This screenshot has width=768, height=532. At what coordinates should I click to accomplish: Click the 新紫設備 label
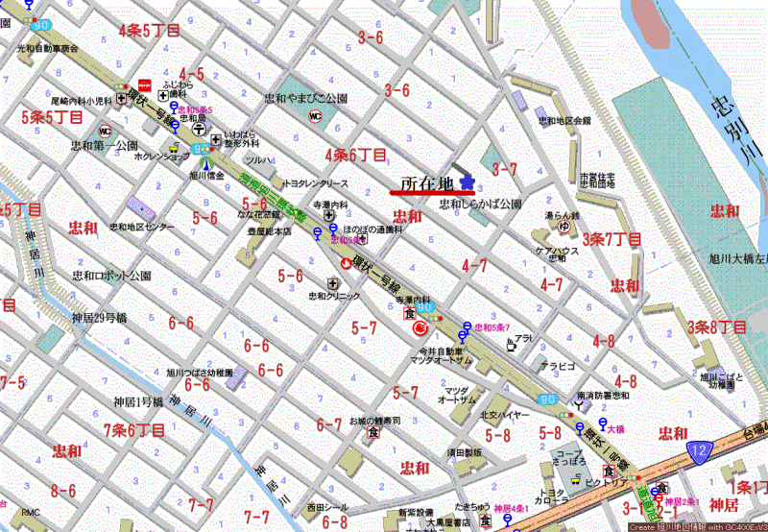click(416, 512)
